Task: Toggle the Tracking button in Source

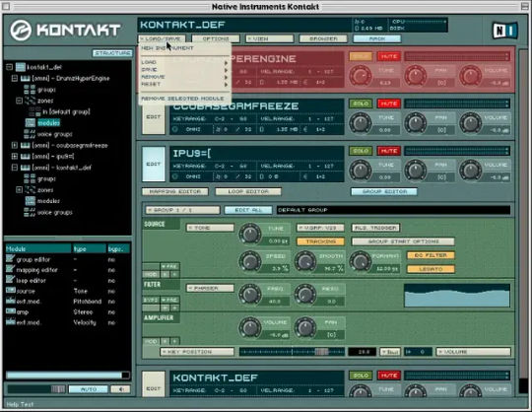Action: click(320, 241)
